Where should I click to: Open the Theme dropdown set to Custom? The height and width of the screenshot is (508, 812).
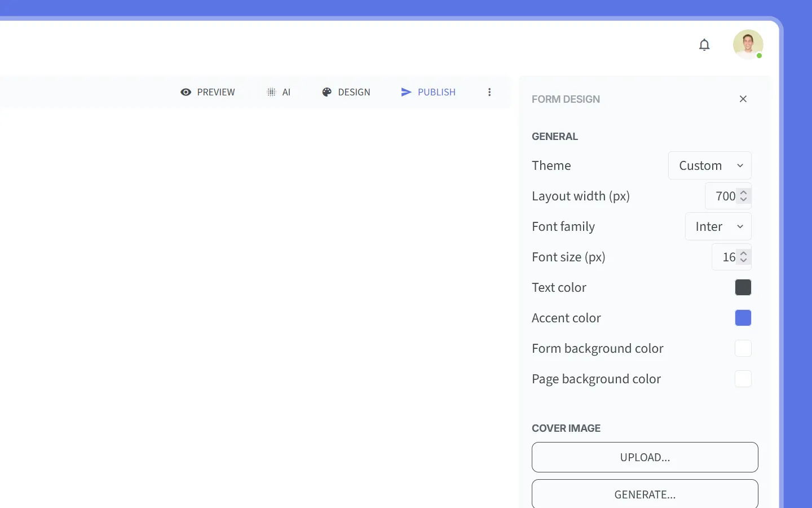click(x=709, y=165)
